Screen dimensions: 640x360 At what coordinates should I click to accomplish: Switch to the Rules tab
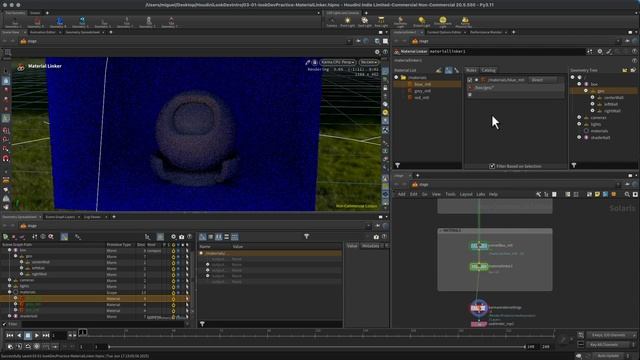pyautogui.click(x=471, y=70)
